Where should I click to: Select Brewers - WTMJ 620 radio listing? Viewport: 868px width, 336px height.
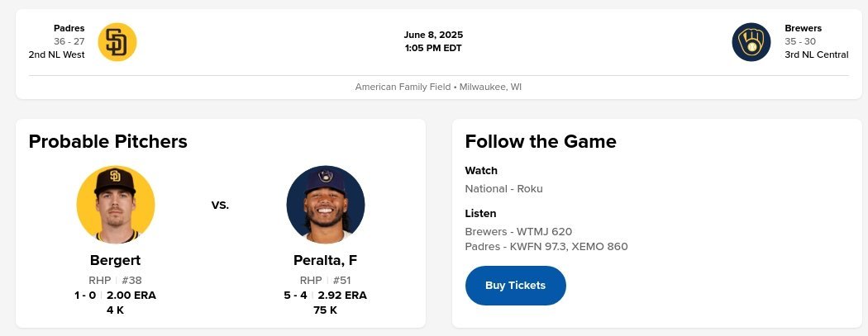(x=518, y=232)
